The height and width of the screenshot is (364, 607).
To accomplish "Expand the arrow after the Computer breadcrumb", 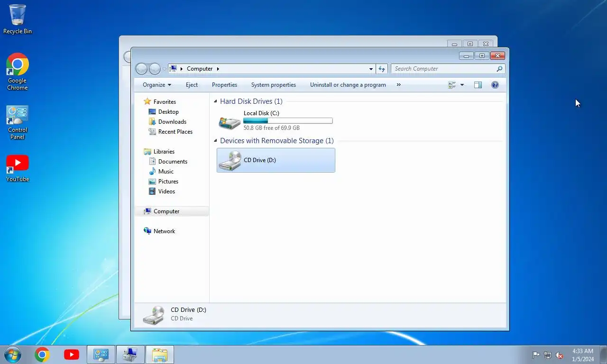I will 218,69.
